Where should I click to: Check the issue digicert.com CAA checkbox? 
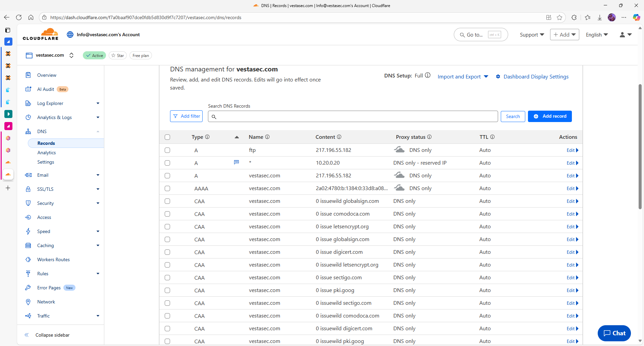point(167,252)
